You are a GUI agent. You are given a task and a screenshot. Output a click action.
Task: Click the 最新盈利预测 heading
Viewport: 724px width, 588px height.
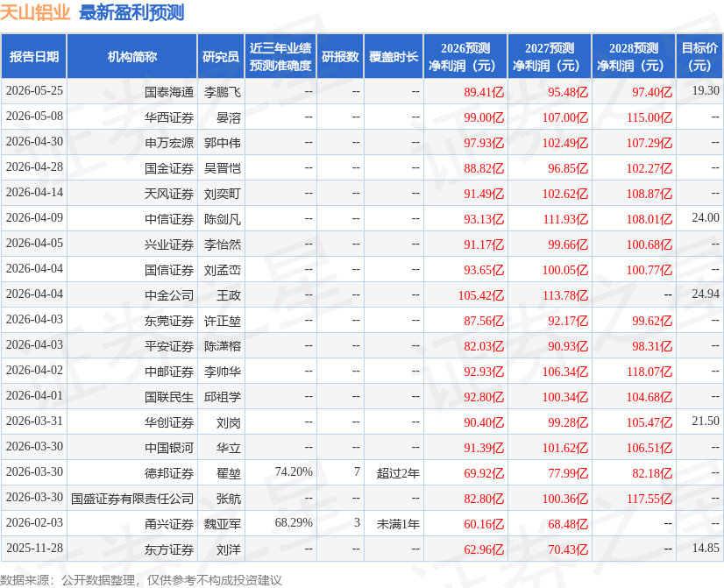131,12
